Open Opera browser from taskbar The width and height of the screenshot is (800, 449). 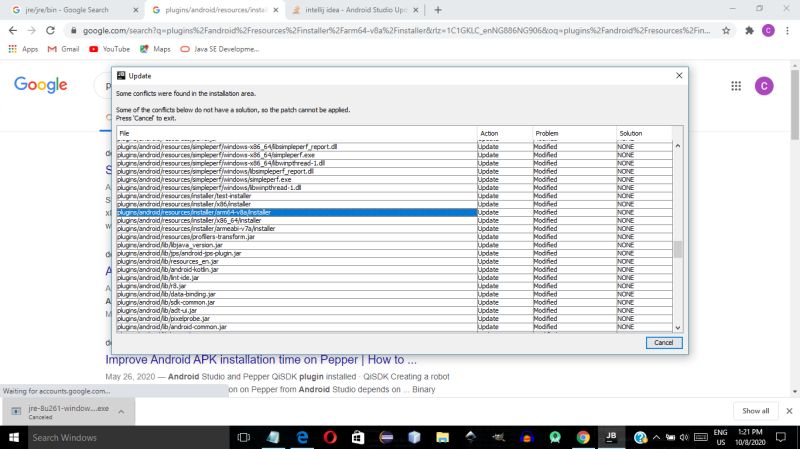coord(330,437)
